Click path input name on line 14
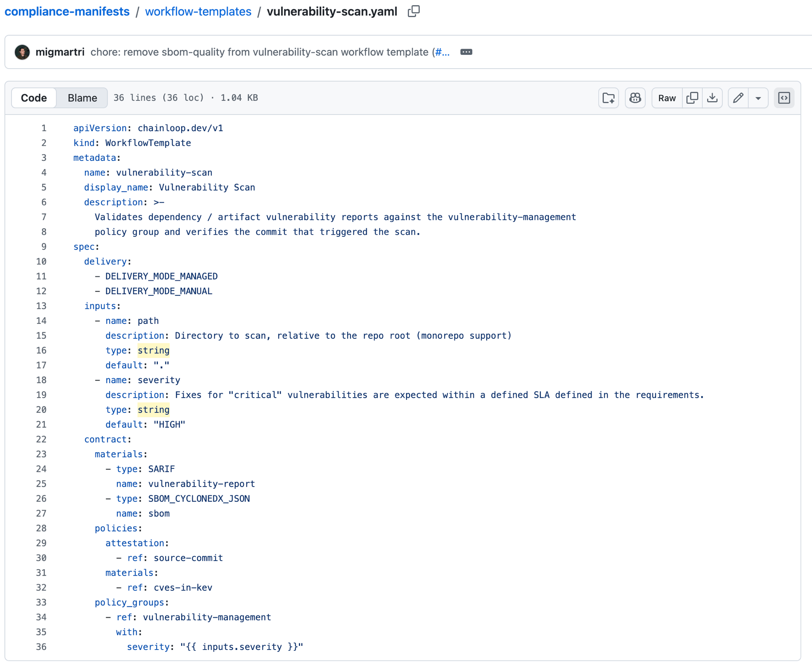 click(x=148, y=321)
